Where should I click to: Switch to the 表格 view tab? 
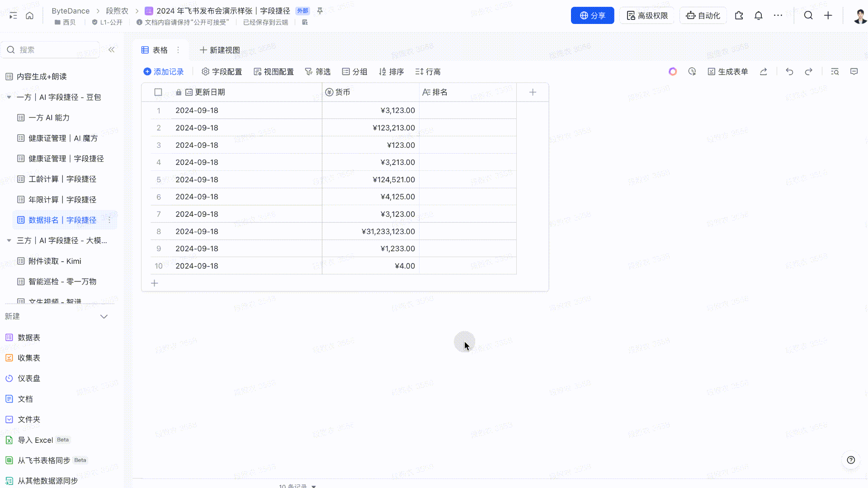[x=155, y=50]
